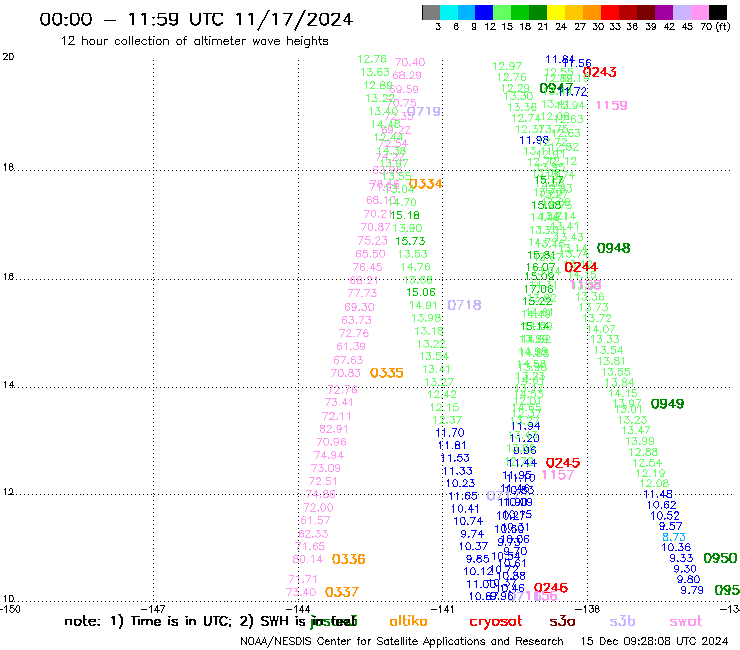Click the orange time stamp 0334

(x=426, y=184)
